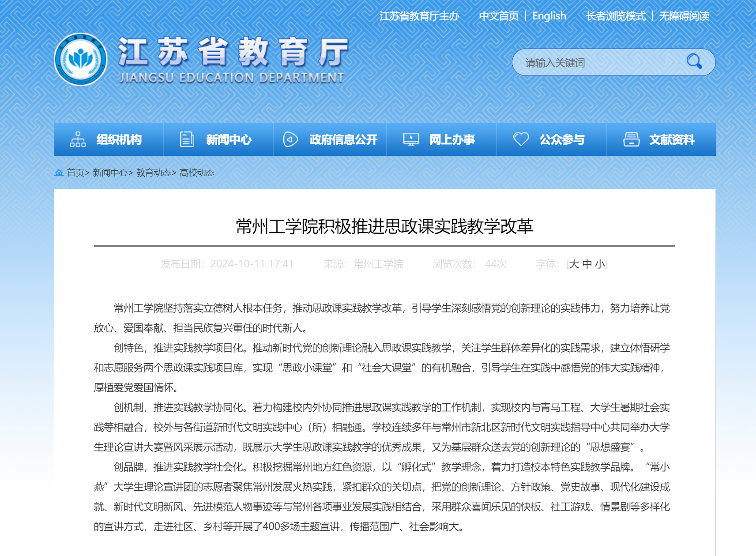
Task: Click the document icon beside 新闻中心
Action: point(187,139)
